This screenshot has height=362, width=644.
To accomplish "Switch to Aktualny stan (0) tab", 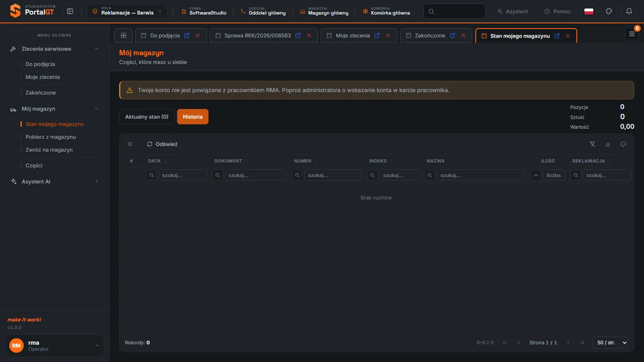I will coord(147,117).
